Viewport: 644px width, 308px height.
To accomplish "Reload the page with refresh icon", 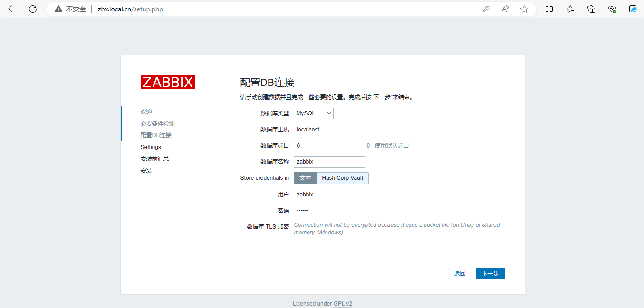I will point(33,9).
